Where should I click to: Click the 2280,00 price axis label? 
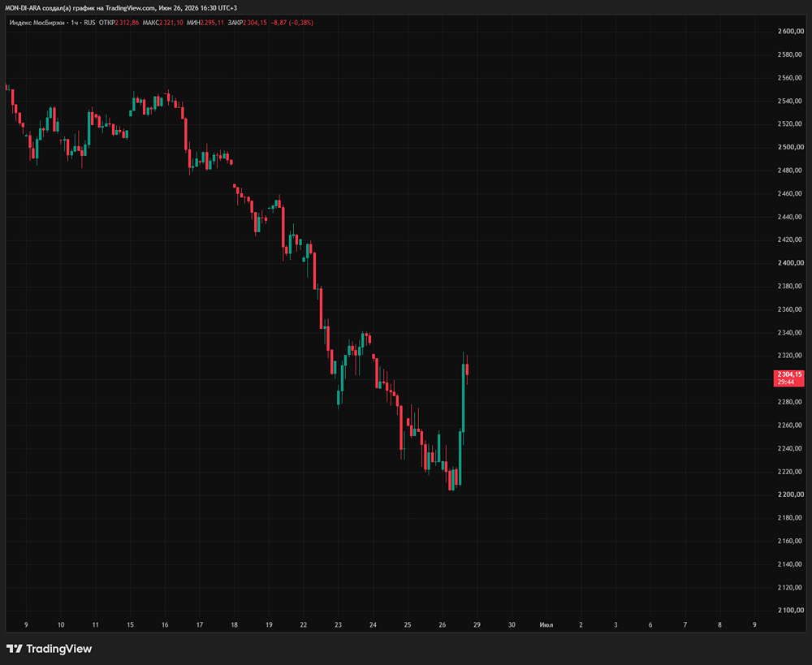coord(790,402)
